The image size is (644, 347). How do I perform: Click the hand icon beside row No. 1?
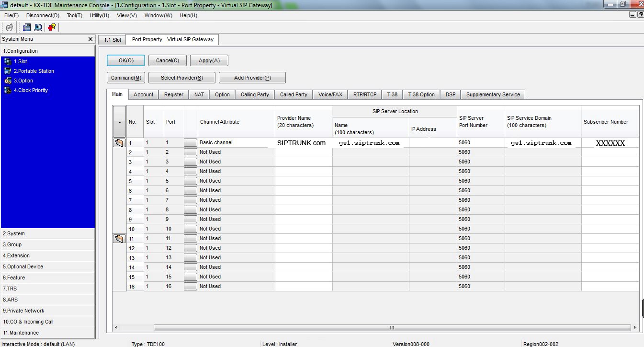119,143
